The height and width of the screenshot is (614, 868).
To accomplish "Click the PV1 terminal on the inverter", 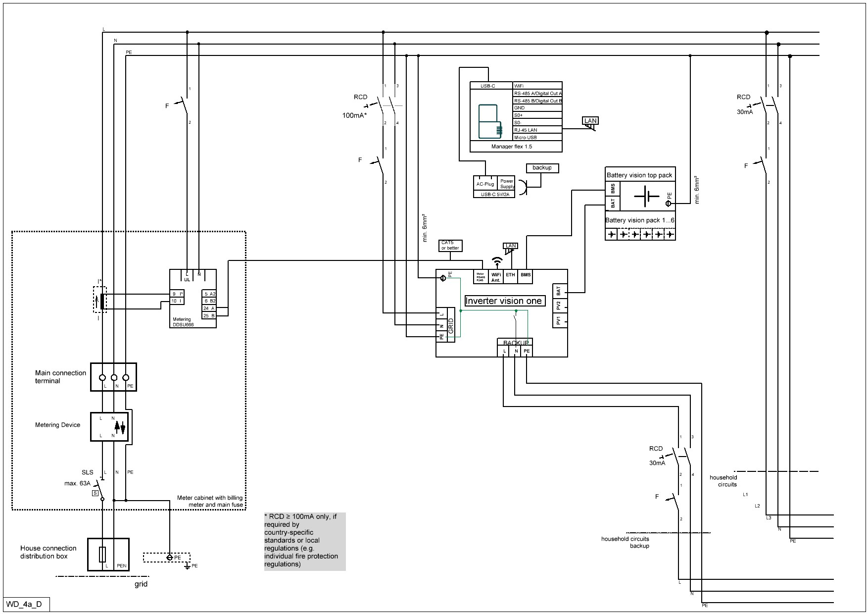I will (x=559, y=320).
